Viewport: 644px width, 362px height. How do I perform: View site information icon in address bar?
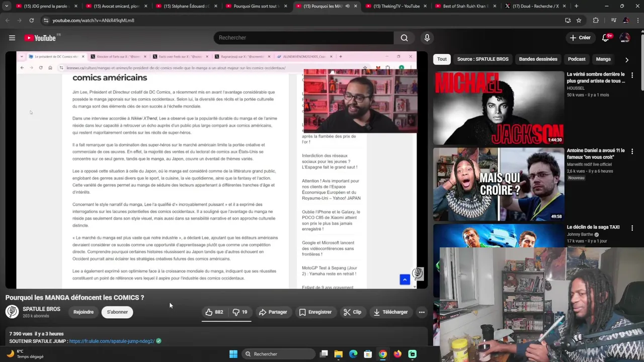[46, 20]
